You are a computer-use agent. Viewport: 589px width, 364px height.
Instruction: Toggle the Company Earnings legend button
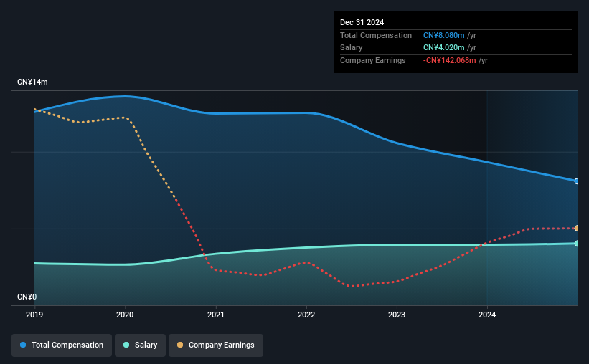pos(216,345)
